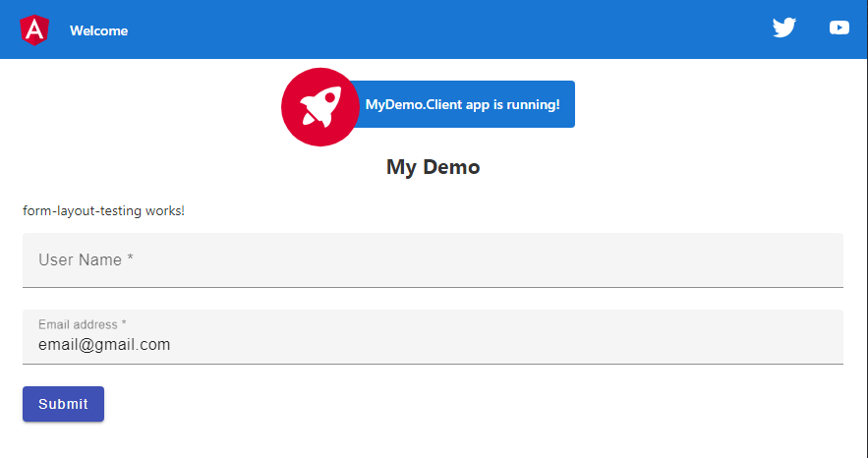Screen dimensions: 868x458
Task: Click the email@gmail.com text value
Action: pos(104,345)
